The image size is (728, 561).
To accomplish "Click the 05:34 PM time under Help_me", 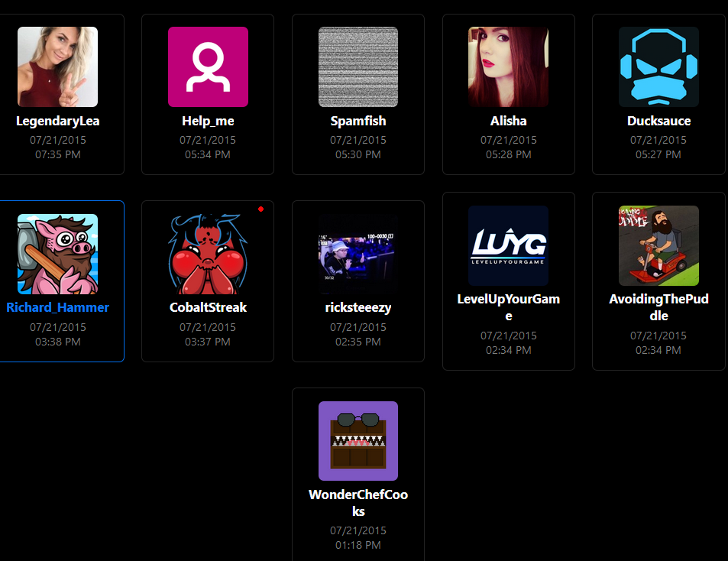I will pyautogui.click(x=208, y=154).
